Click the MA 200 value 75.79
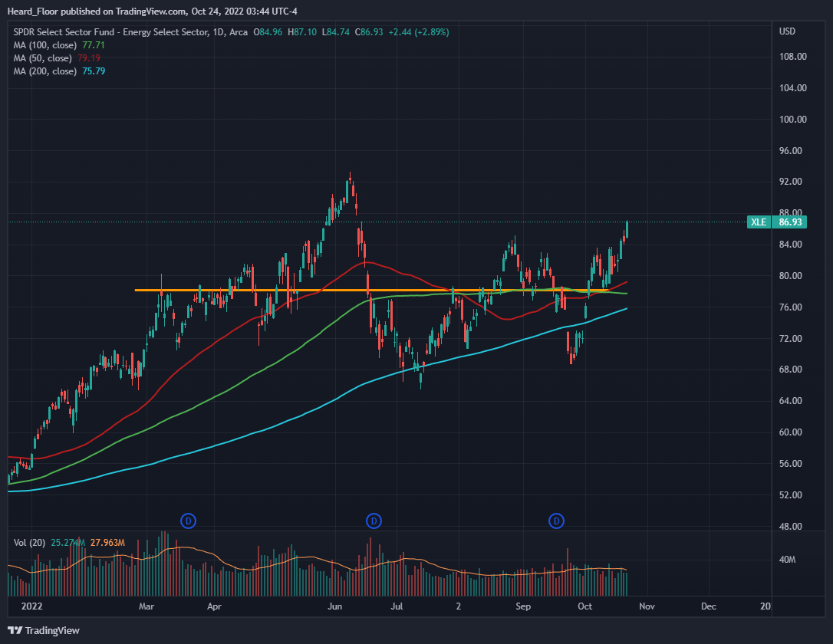Viewport: 833px width, 644px height. [x=94, y=71]
